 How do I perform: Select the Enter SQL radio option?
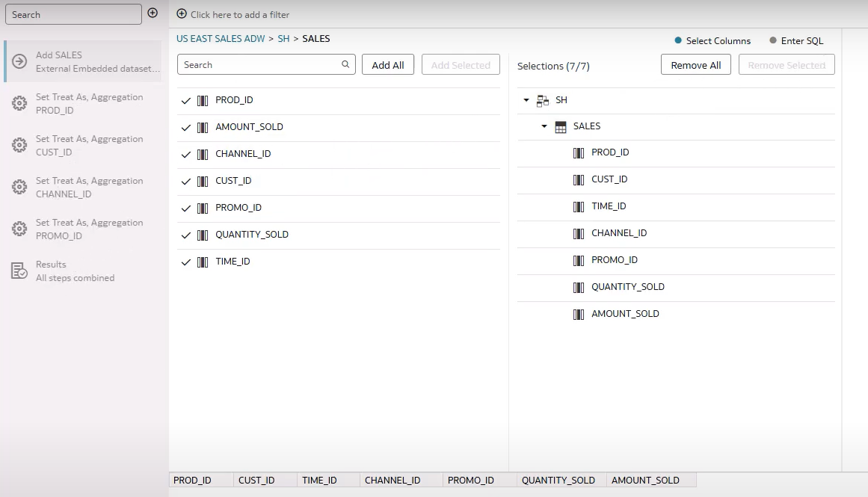pyautogui.click(x=773, y=40)
